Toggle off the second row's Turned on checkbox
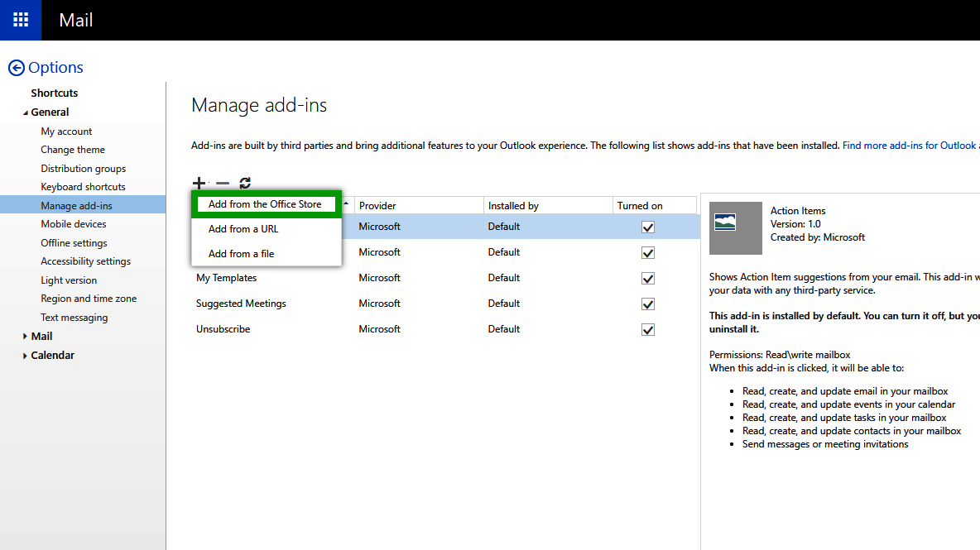The image size is (980, 550). click(x=648, y=253)
